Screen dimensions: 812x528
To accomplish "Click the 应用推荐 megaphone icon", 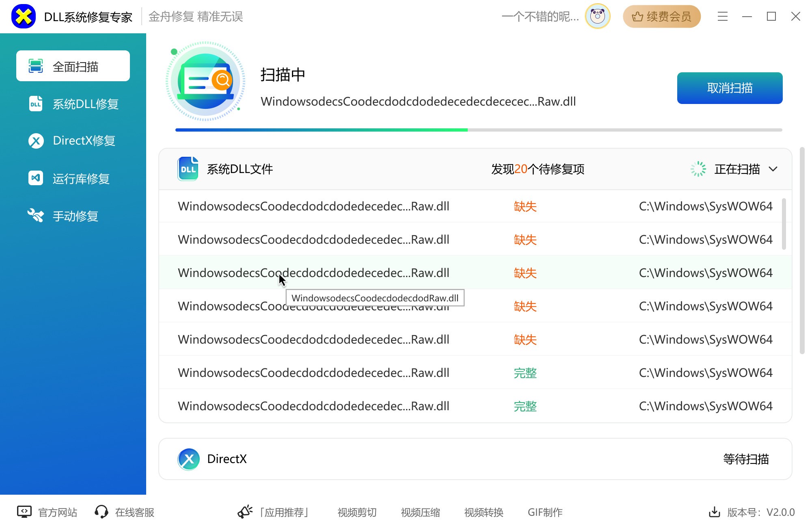I will (x=245, y=512).
